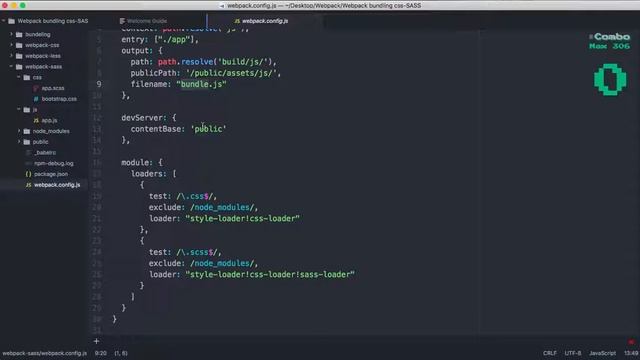Image resolution: width=640 pixels, height=360 pixels.
Task: Click the node_modules folder icon
Action: click(x=27, y=131)
